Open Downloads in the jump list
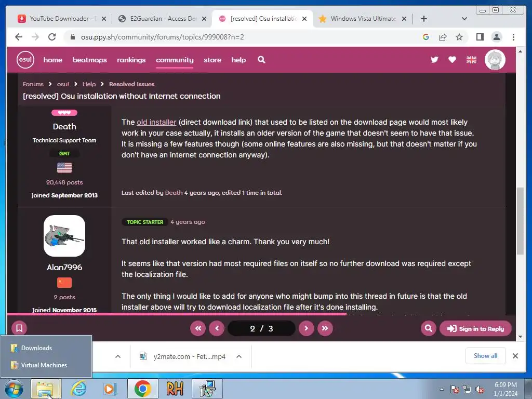This screenshot has height=399, width=532. coord(46,348)
